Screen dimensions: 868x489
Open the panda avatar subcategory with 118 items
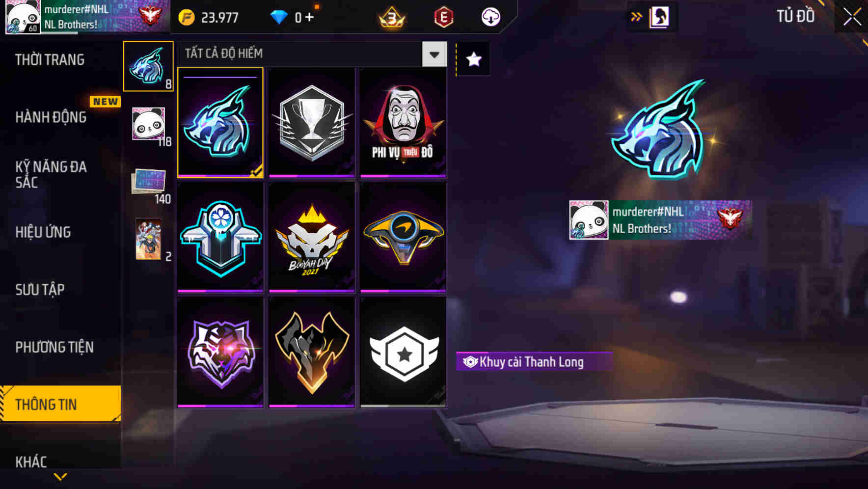click(150, 125)
